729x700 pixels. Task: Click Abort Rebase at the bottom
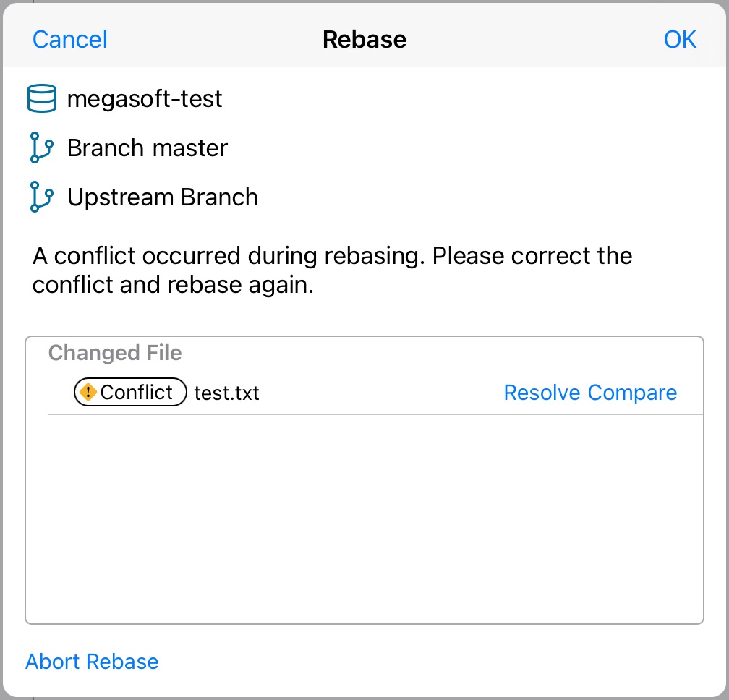[92, 661]
